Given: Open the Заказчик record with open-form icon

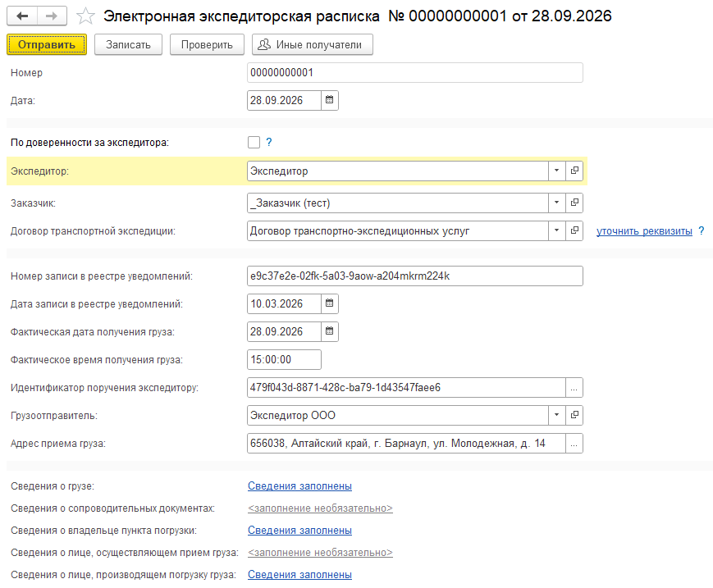Looking at the screenshot, I should (x=574, y=203).
